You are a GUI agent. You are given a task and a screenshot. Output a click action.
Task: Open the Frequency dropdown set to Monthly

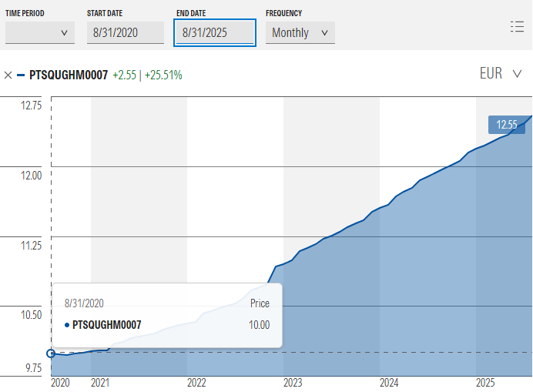[x=300, y=32]
